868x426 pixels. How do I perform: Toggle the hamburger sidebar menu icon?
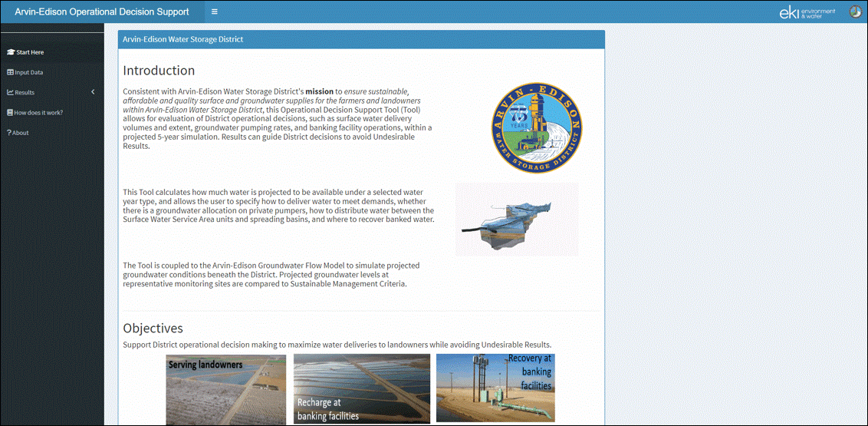[214, 11]
